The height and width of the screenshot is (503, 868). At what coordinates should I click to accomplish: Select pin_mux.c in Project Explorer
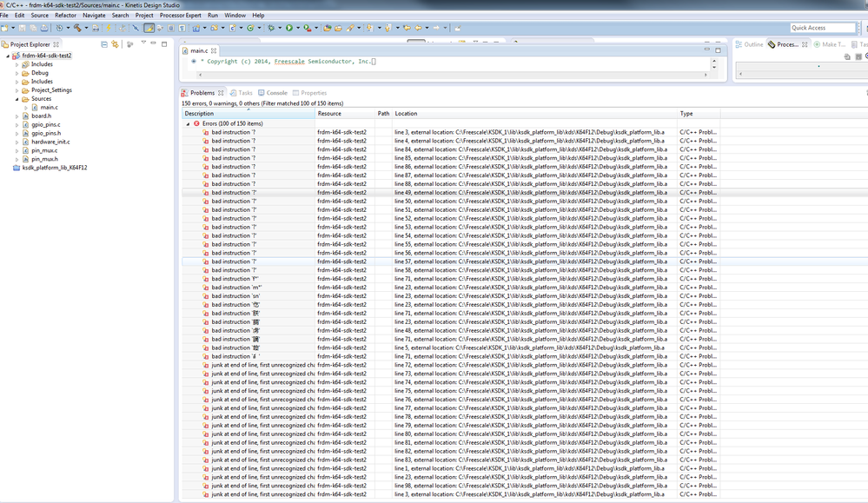pyautogui.click(x=44, y=150)
